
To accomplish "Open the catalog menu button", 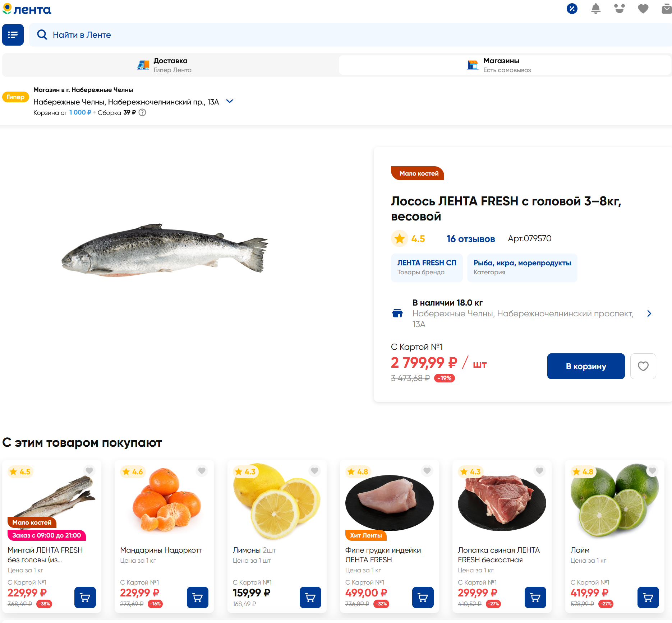I will 13,35.
